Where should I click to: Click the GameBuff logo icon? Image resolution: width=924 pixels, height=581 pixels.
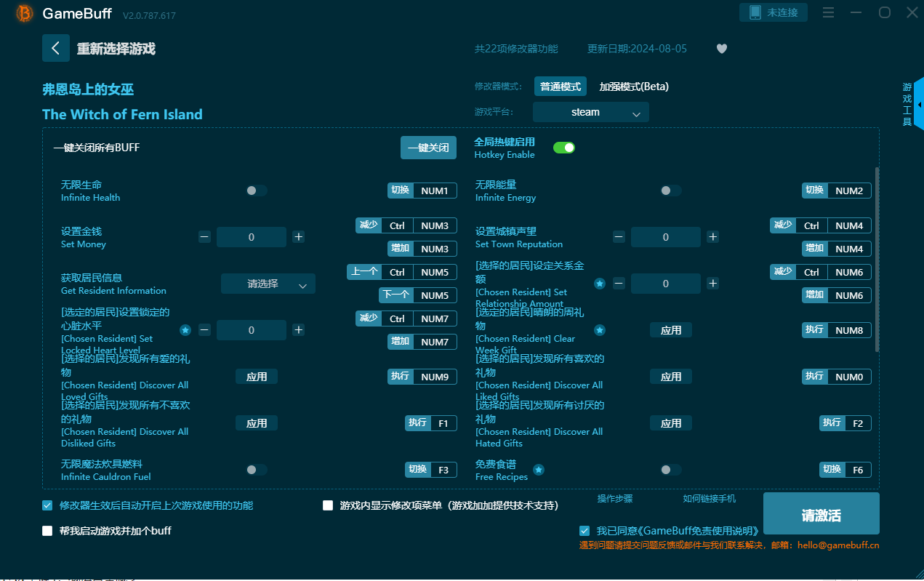[24, 13]
